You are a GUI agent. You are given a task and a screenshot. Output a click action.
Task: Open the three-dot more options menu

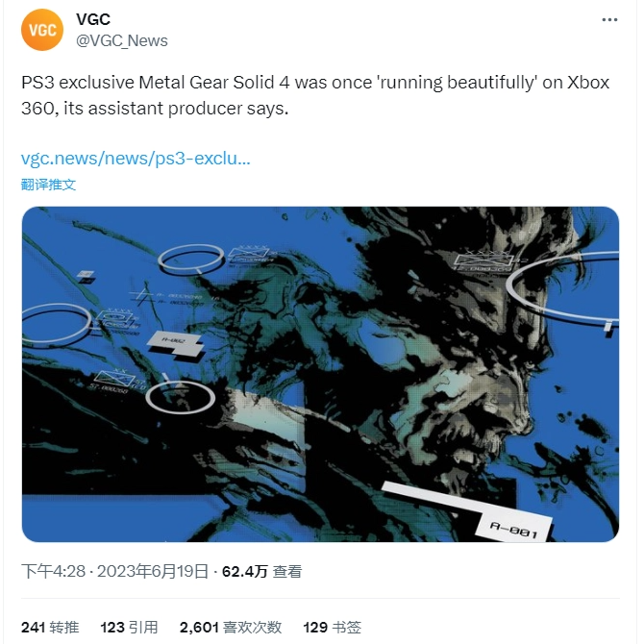[x=609, y=20]
